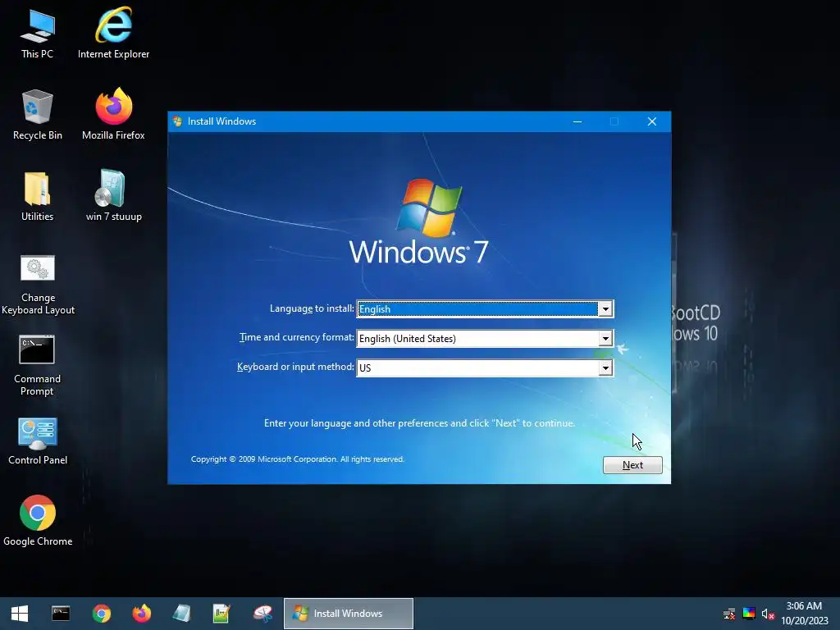Open Change Keyboard Layout shortcut
Viewport: 840px width, 630px height.
pyautogui.click(x=38, y=285)
